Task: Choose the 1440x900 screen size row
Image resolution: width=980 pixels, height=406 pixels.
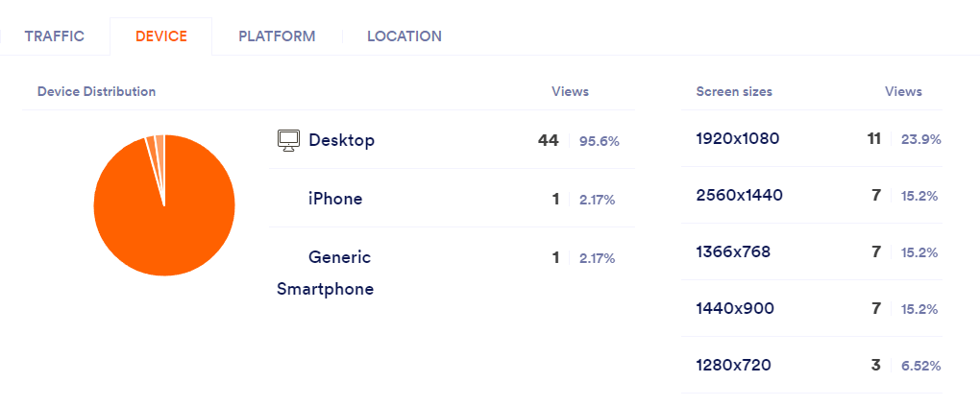Action: (x=735, y=309)
